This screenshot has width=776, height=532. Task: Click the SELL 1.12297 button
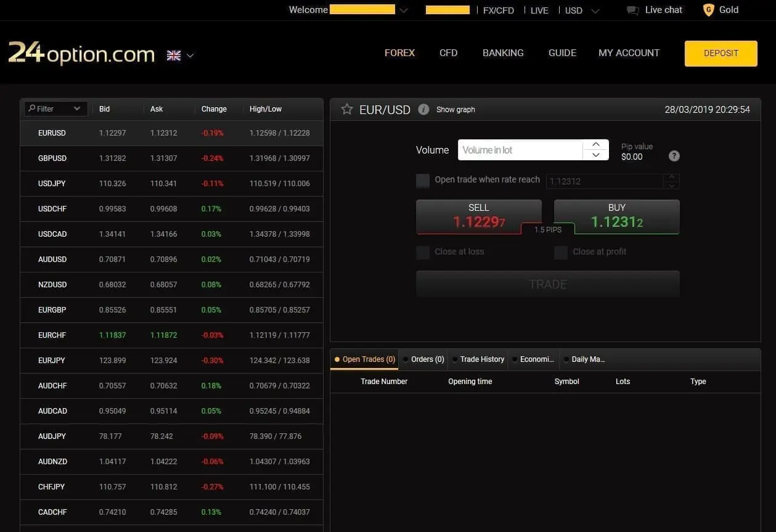(x=479, y=217)
